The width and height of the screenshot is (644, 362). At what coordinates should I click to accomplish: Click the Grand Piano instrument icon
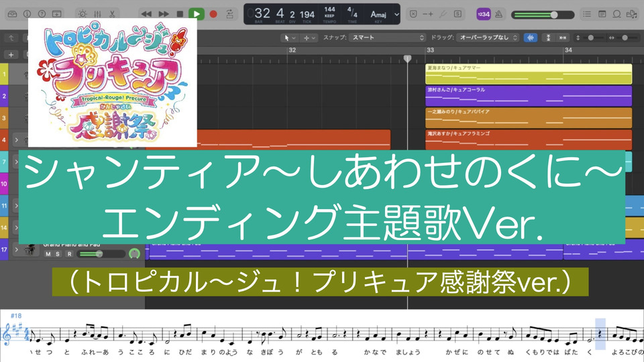30,249
